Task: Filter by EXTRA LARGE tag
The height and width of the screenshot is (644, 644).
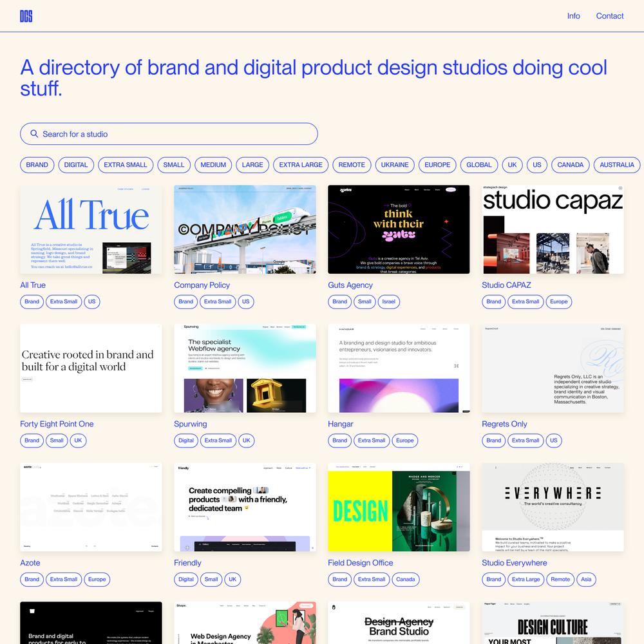Action: [301, 165]
